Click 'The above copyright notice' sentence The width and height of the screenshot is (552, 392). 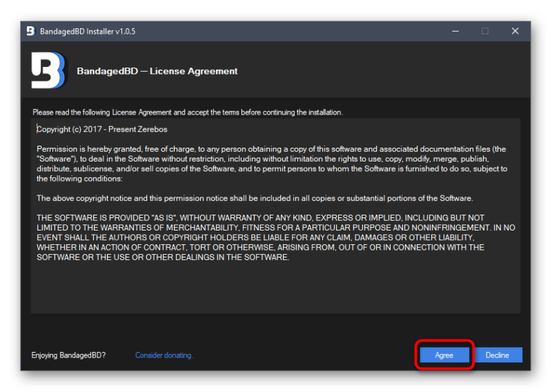point(255,198)
